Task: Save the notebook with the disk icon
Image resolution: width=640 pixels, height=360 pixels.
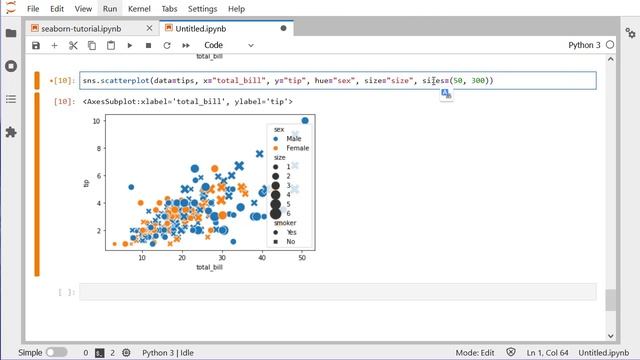Action: [36, 45]
